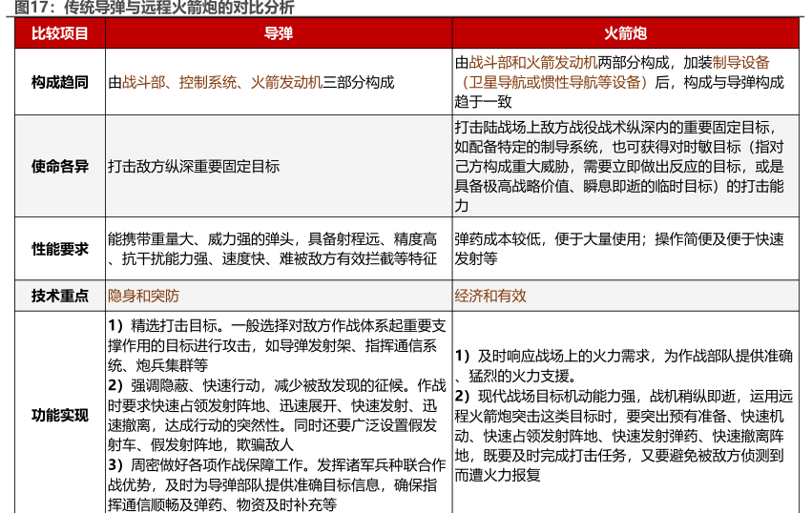This screenshot has height=513, width=812.
Task: Click the '性能要求' row label
Action: point(60,249)
